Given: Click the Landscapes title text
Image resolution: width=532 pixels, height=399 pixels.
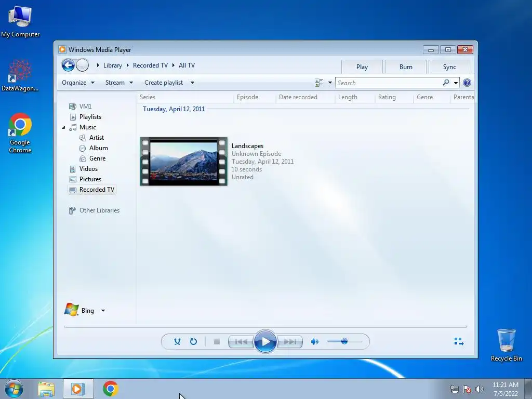Looking at the screenshot, I should (x=247, y=146).
